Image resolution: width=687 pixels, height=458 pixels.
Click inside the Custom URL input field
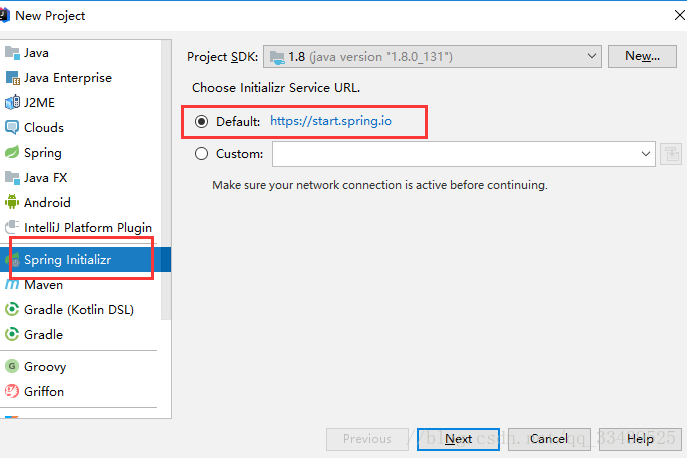coord(455,154)
